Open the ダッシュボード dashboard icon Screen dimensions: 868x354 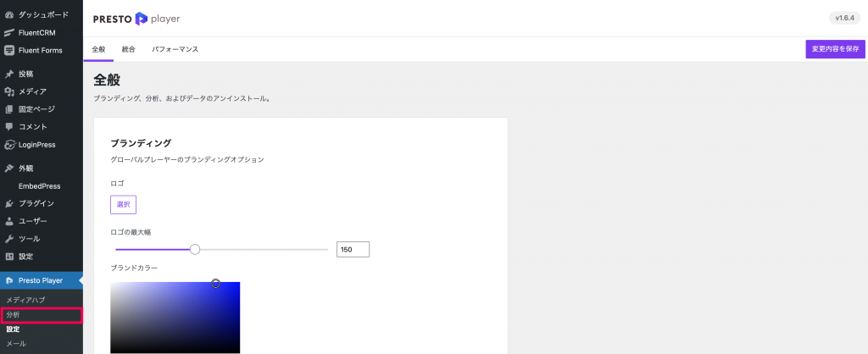point(8,15)
